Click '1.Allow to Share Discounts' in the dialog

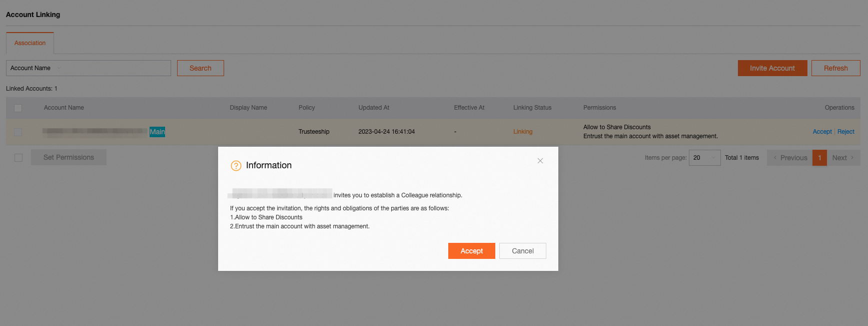coord(266,217)
